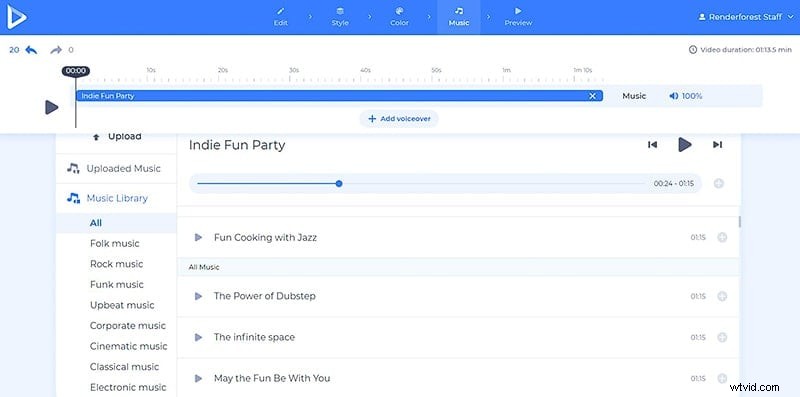The width and height of the screenshot is (800, 397).
Task: Select the Upbeat music category
Action: coord(122,305)
